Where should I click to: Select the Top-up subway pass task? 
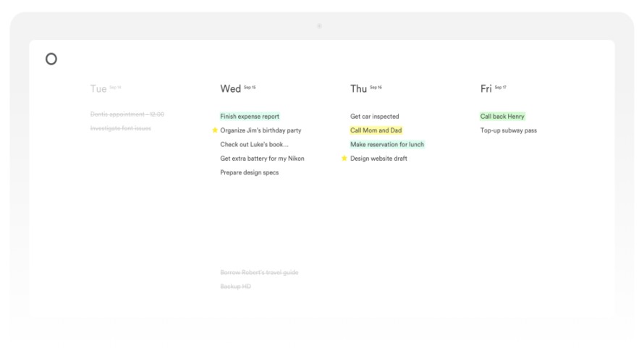click(x=508, y=131)
